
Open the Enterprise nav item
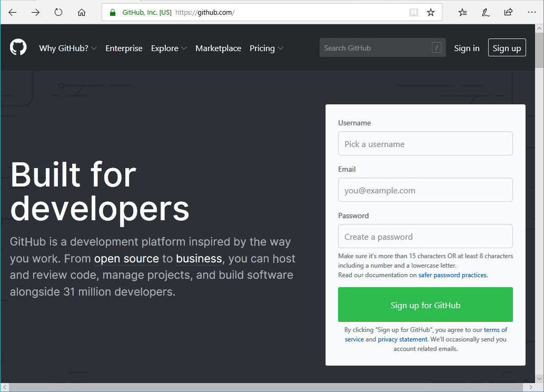pyautogui.click(x=124, y=48)
